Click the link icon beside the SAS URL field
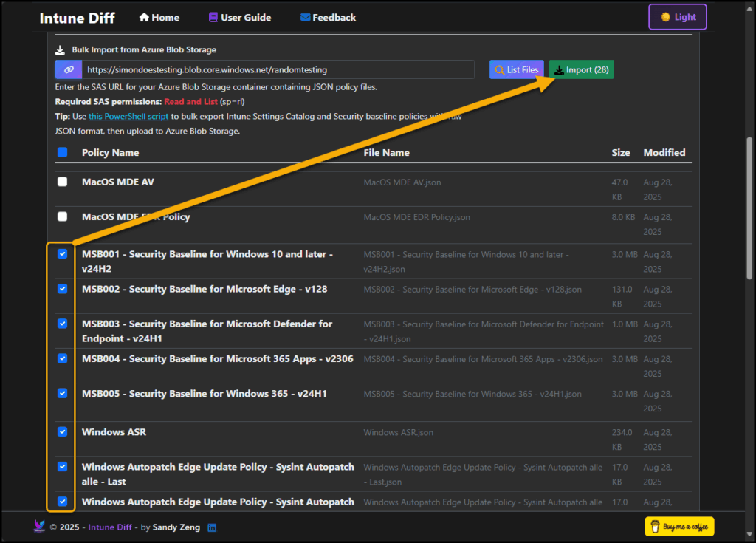This screenshot has width=756, height=543. tap(69, 69)
